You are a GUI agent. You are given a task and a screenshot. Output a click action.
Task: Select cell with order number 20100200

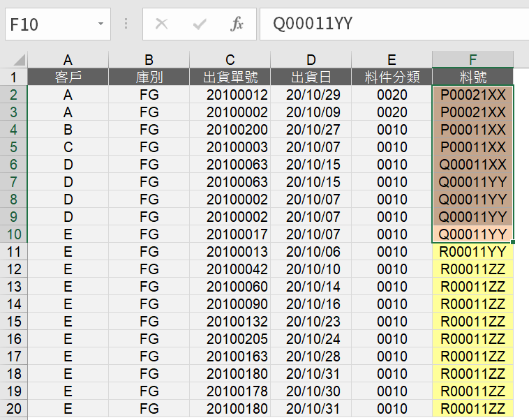[230, 130]
